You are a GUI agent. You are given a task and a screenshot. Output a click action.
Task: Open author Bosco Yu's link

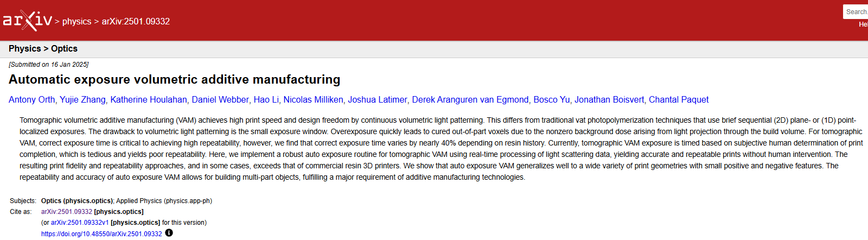tap(551, 100)
